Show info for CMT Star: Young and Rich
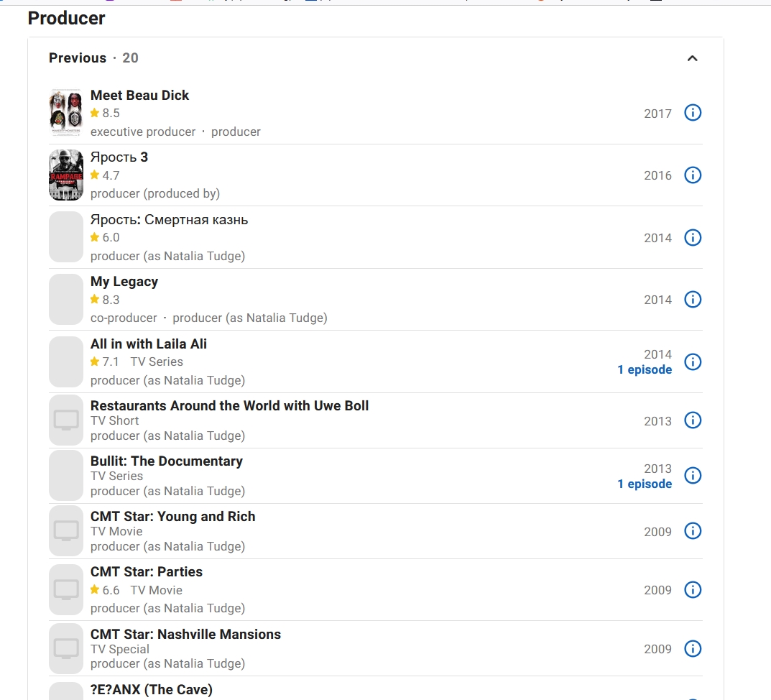This screenshot has height=700, width=771. [x=693, y=531]
